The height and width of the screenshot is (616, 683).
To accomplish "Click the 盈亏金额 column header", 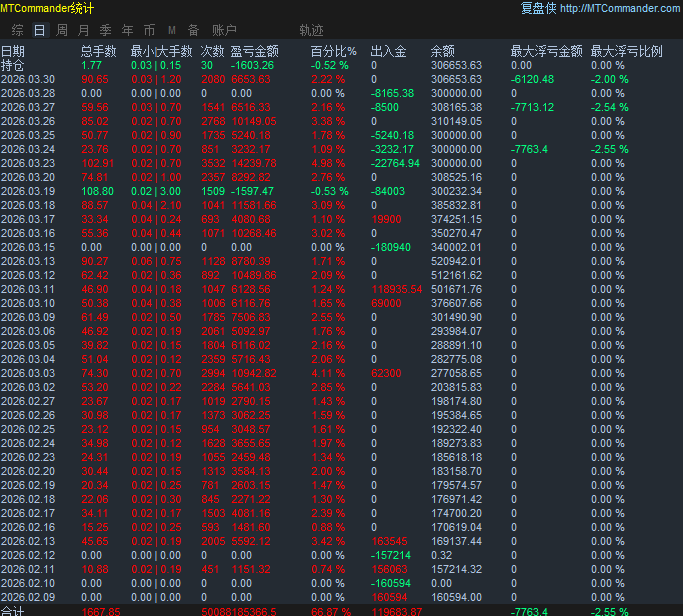I will click(x=254, y=51).
